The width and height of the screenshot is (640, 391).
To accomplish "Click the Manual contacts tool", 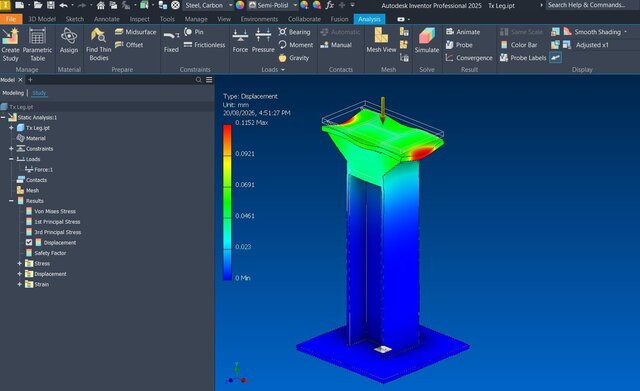I will click(x=336, y=45).
